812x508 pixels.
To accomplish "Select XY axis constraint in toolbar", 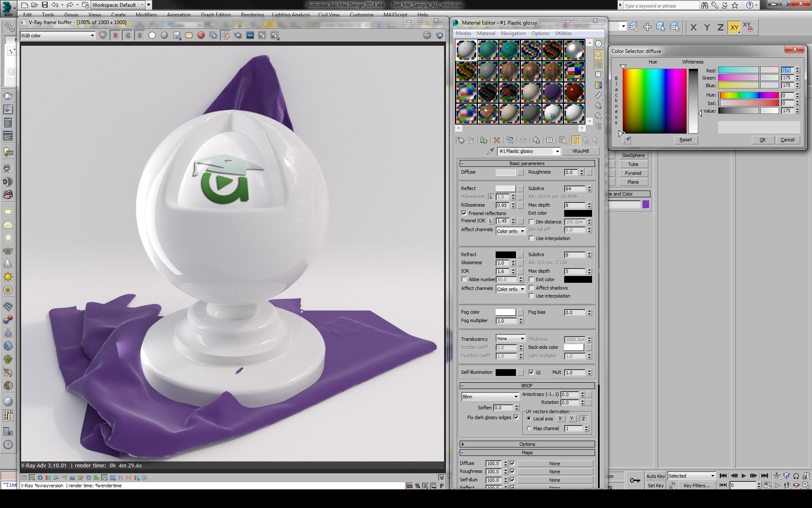I will 734,28.
